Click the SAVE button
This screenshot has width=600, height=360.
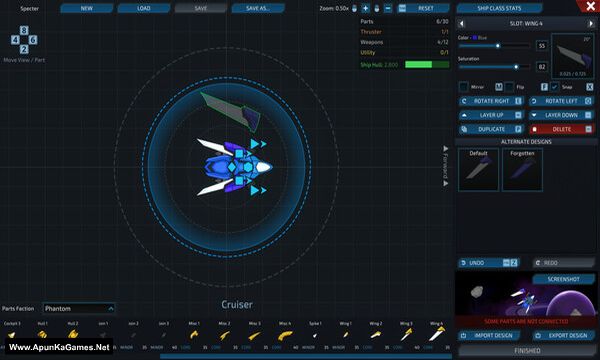[201, 8]
